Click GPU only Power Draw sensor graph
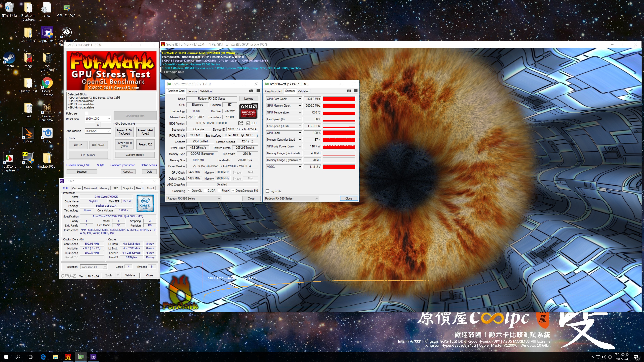The width and height of the screenshot is (644, 362). (339, 146)
